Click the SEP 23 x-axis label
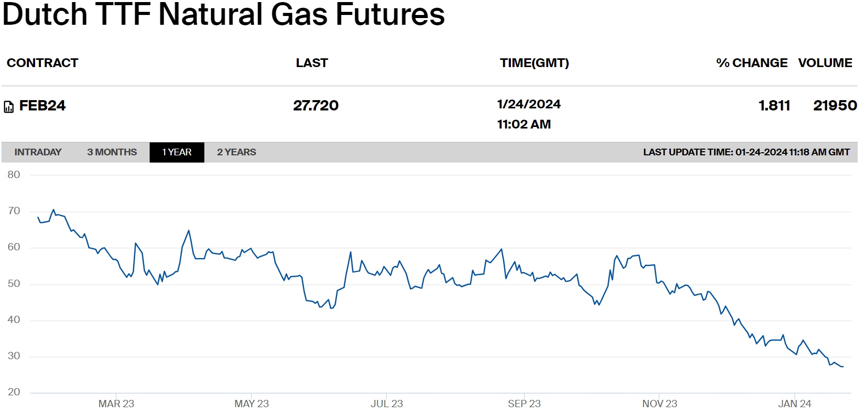Image resolution: width=868 pixels, height=418 pixels. point(524,404)
